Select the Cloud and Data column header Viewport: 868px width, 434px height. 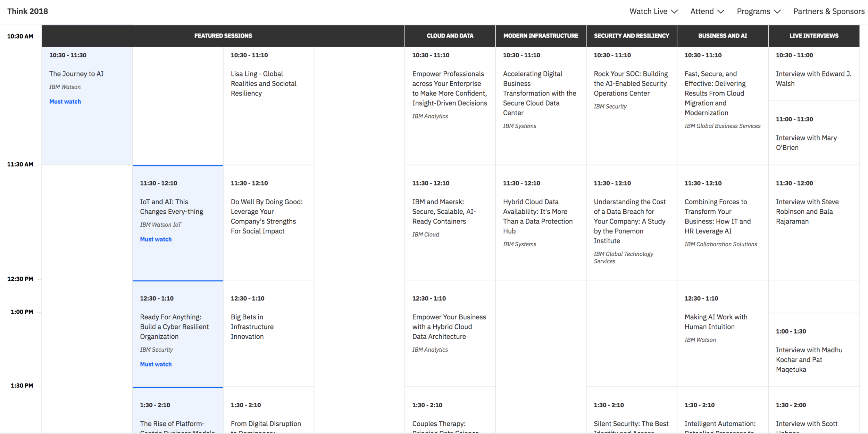point(450,36)
